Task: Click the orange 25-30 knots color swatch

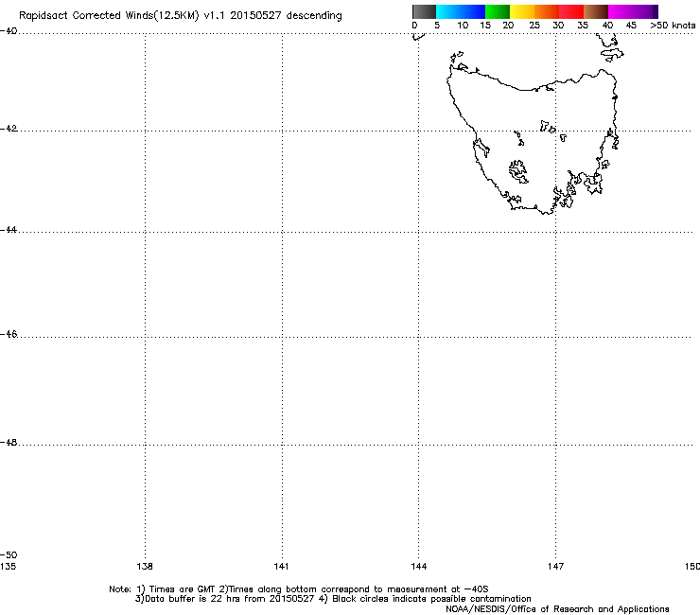Action: coord(547,11)
